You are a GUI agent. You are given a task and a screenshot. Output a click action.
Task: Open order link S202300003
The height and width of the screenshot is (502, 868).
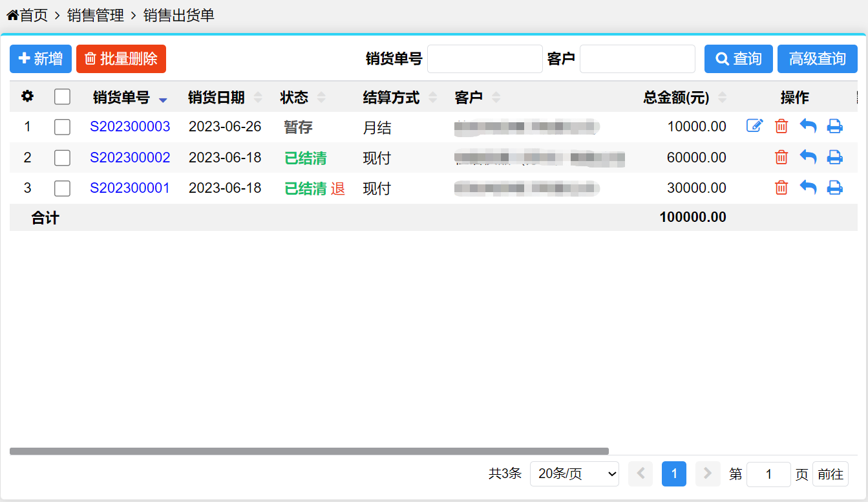pos(130,126)
